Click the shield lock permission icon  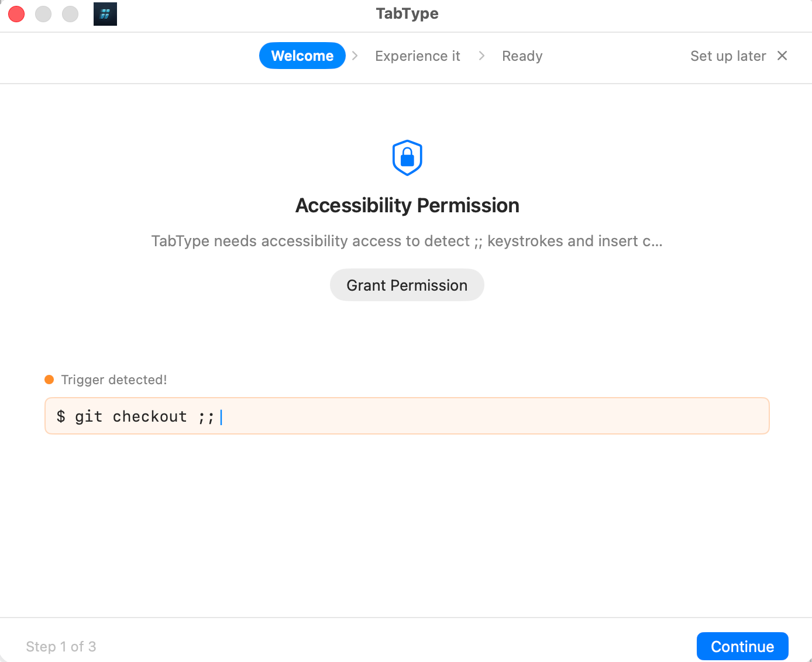tap(407, 157)
